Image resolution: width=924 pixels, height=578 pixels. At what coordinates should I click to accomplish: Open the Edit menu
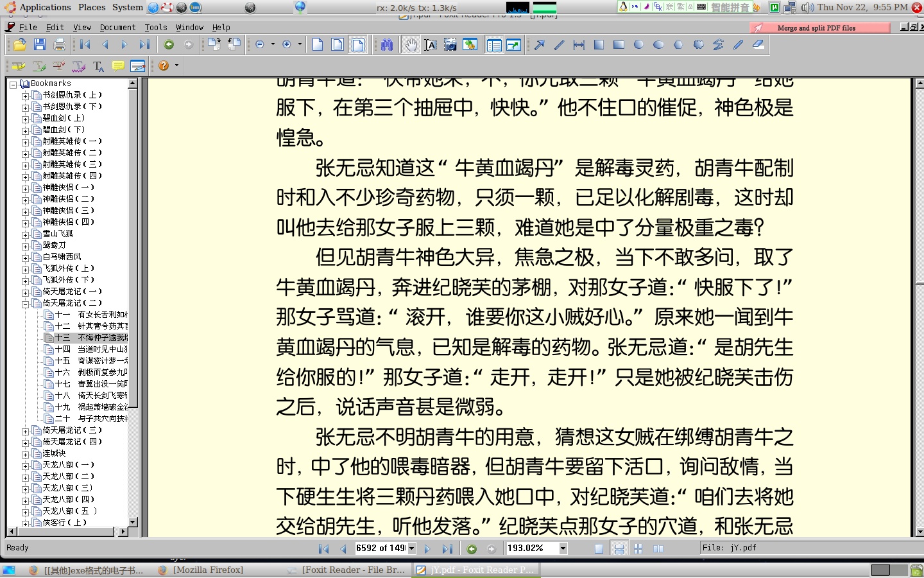(55, 28)
